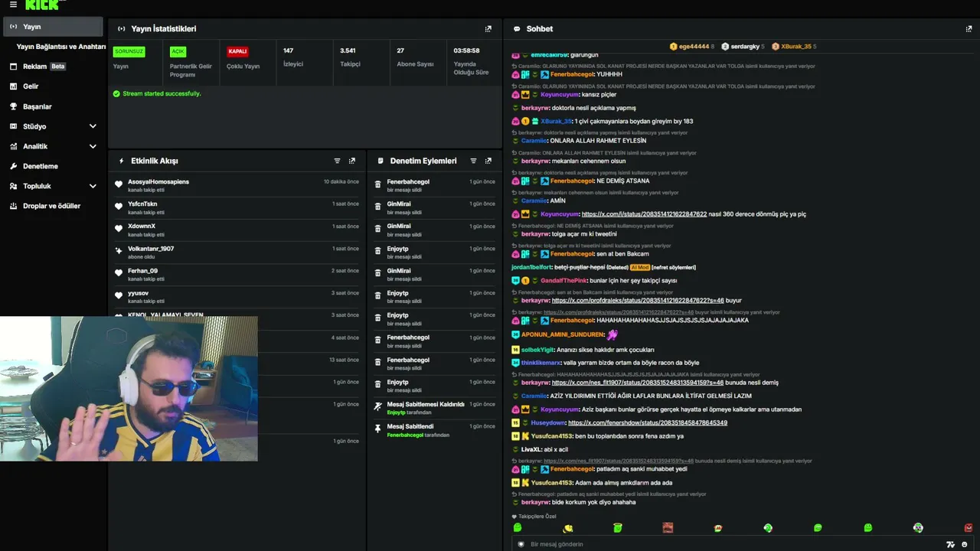Select yyusov in the activity feed

pos(138,293)
